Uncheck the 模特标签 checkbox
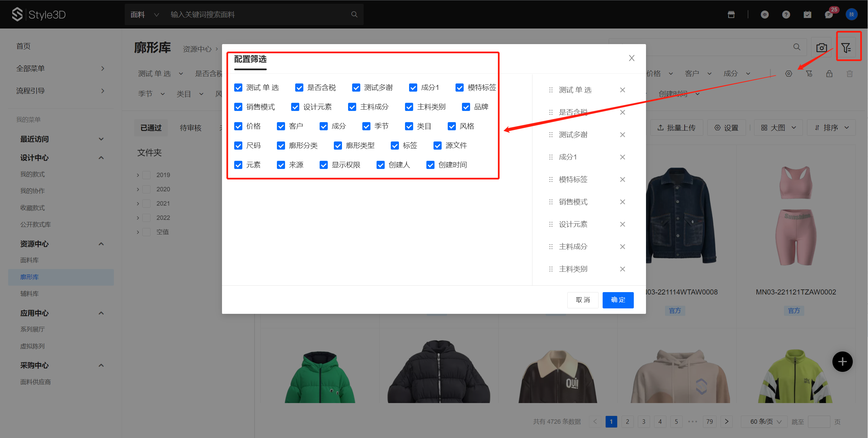Viewport: 868px width, 438px height. pos(460,88)
